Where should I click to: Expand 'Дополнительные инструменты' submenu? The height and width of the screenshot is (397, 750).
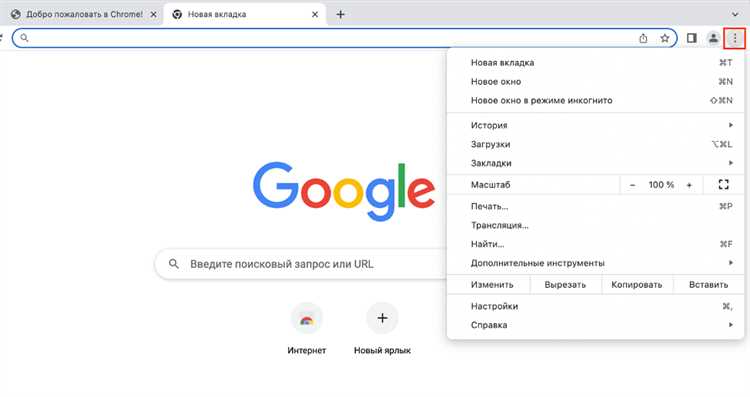(x=596, y=263)
